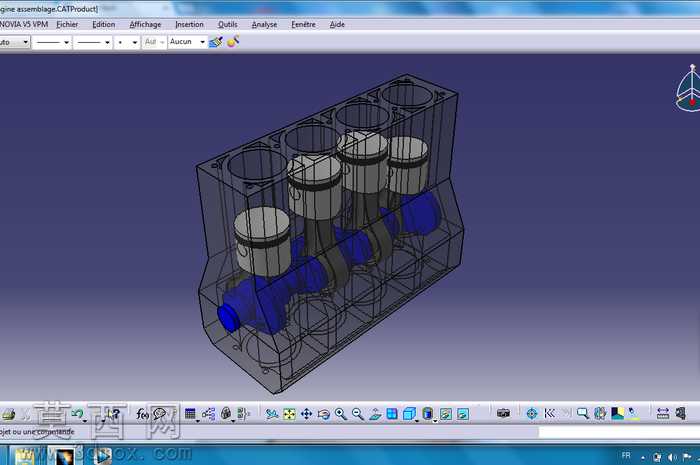Open the Affichage menu
This screenshot has width=700, height=465.
tap(145, 25)
